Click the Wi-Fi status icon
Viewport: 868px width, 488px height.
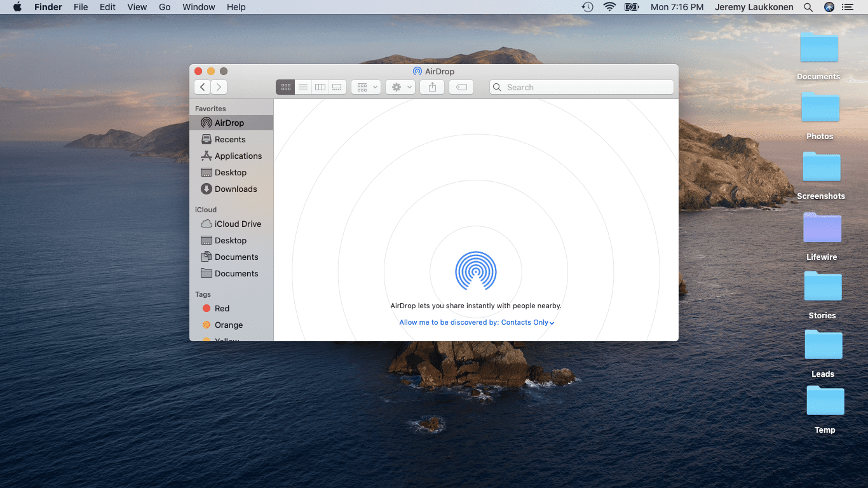609,7
